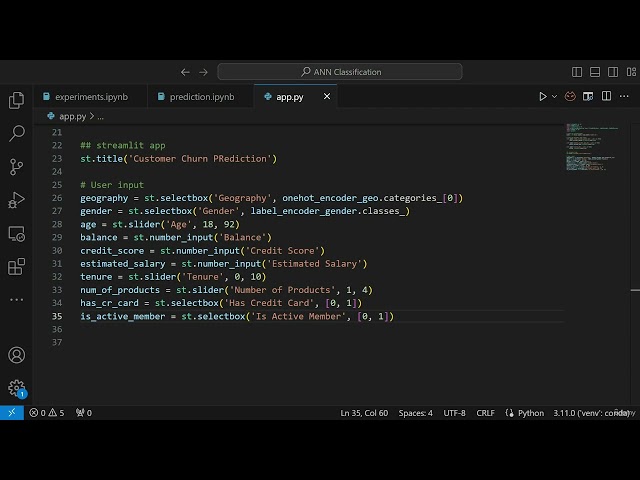
Task: Click the ports forwarded status item
Action: pyautogui.click(x=84, y=413)
